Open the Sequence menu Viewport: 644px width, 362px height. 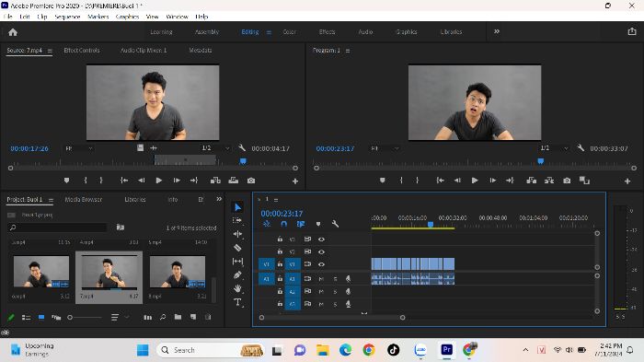pos(67,17)
